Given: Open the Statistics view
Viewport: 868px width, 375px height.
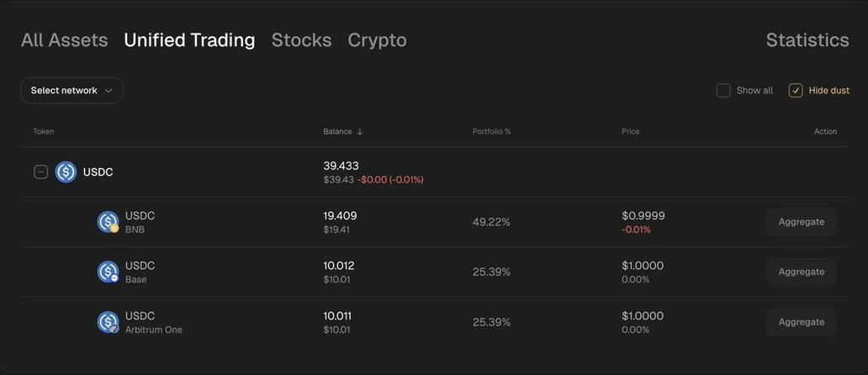Looking at the screenshot, I should [807, 40].
